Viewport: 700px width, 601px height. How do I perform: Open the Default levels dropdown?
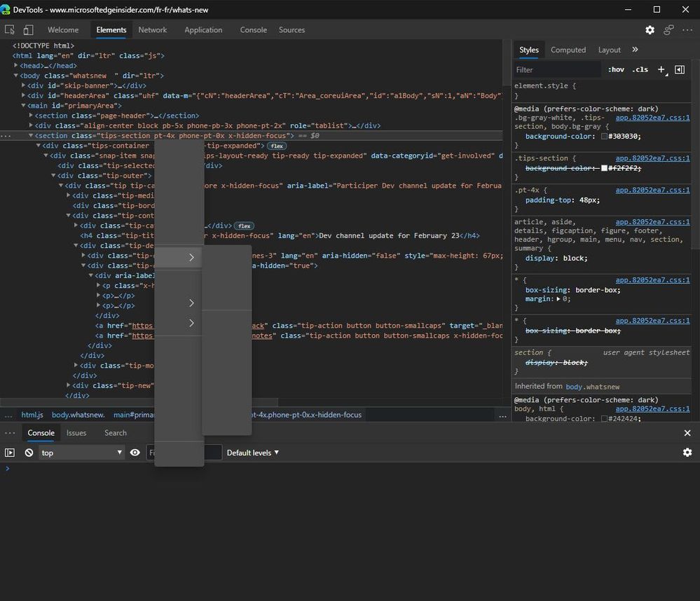252,453
